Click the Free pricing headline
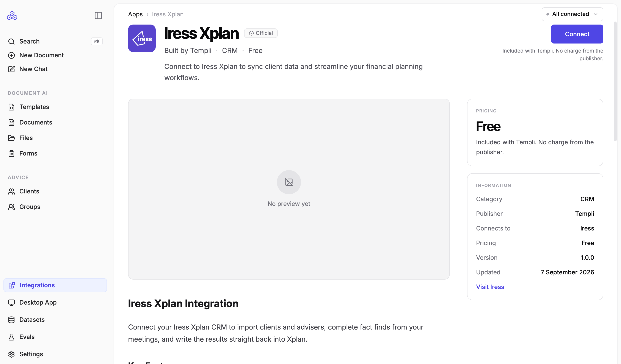This screenshot has height=364, width=621. [488, 126]
